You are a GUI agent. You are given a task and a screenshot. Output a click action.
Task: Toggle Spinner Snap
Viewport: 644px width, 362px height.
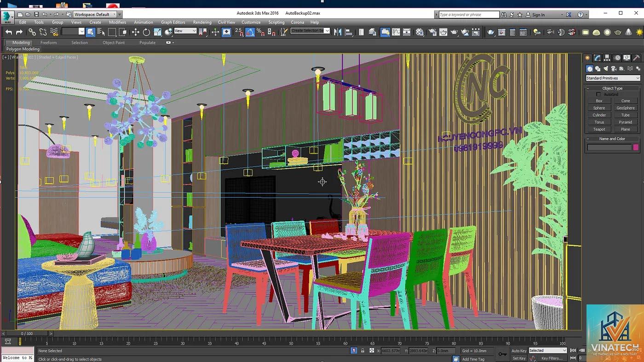272,32
